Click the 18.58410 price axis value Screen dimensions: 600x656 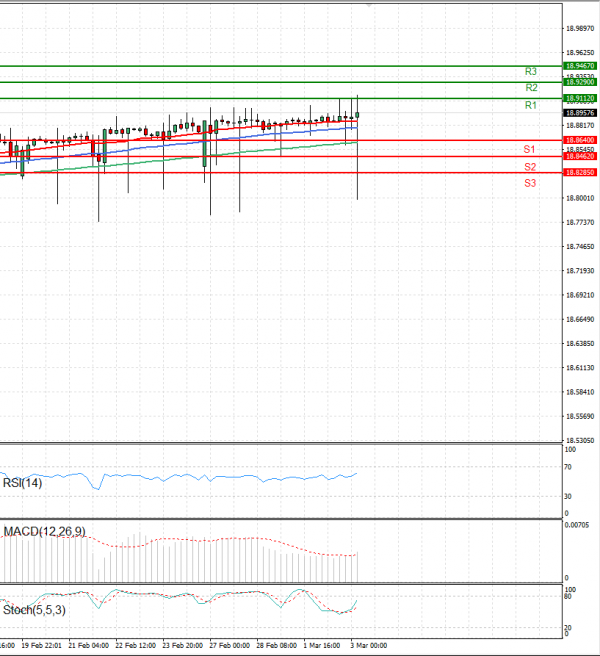pyautogui.click(x=580, y=392)
